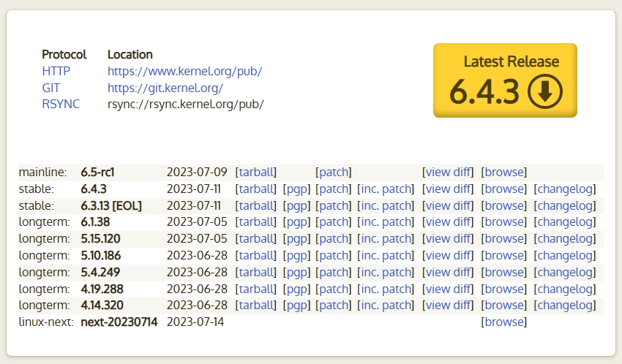Viewport: 622px width, 364px height.
Task: Open changelog for longterm 5.15.120
Action: pyautogui.click(x=565, y=239)
